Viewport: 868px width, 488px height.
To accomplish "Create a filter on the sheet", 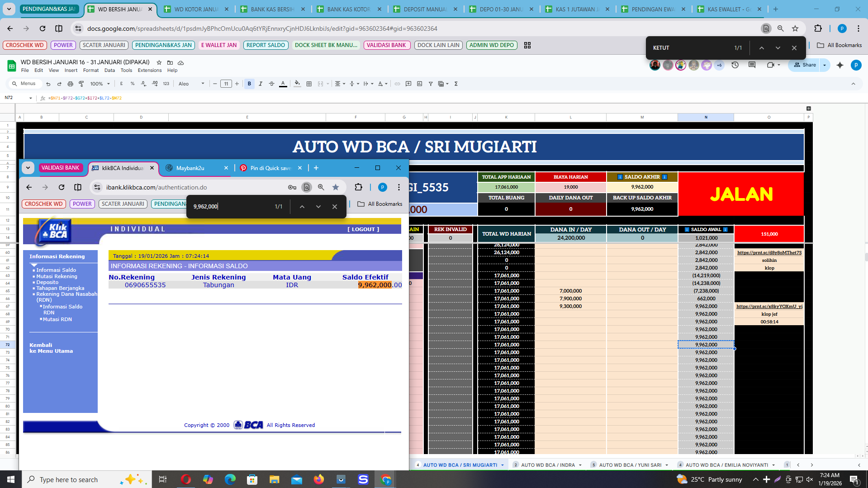I will (431, 84).
